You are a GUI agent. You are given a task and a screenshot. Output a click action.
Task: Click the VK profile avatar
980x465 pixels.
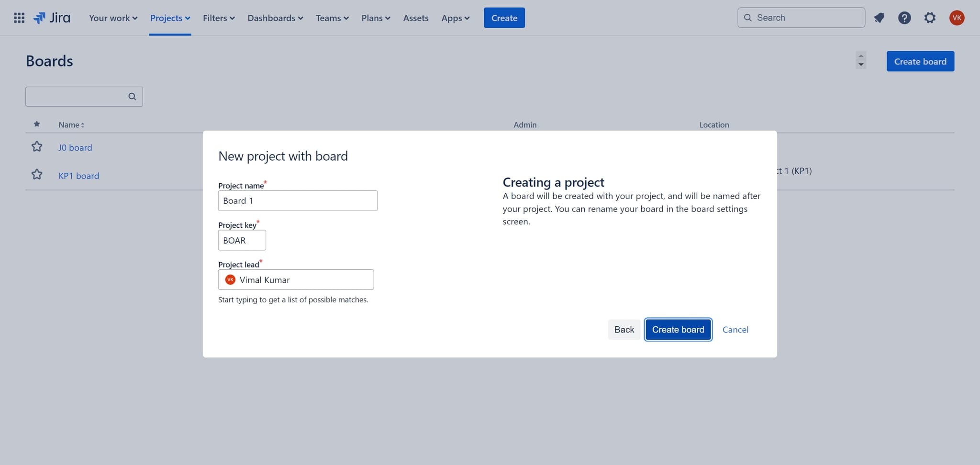957,18
